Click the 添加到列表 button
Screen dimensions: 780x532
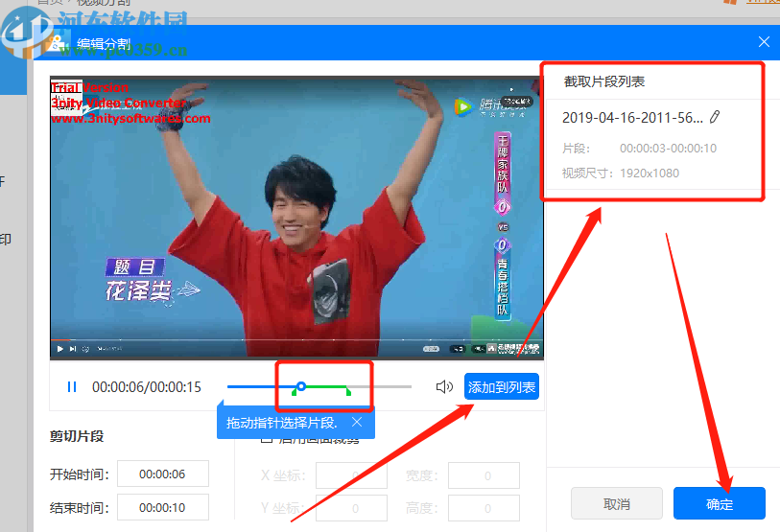tap(502, 386)
